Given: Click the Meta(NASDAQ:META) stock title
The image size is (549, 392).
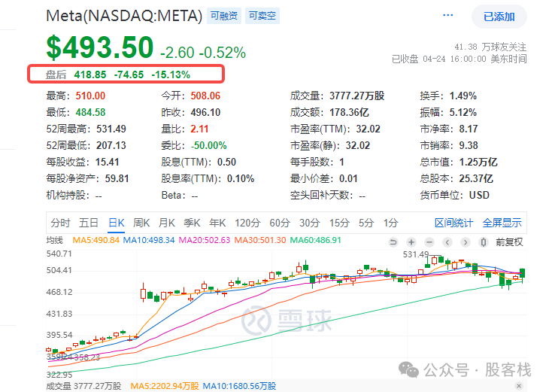Looking at the screenshot, I should point(124,16).
